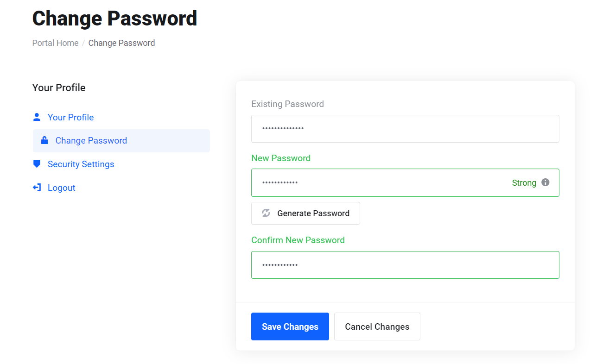
Task: Open Security Settings from the sidebar
Action: pyautogui.click(x=81, y=164)
